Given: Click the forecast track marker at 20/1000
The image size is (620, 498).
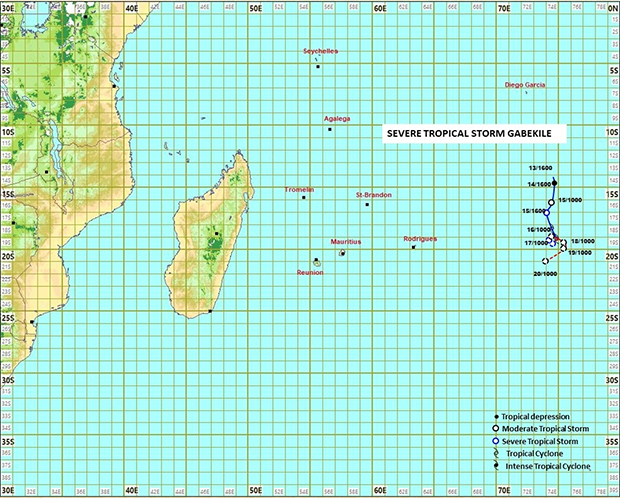Looking at the screenshot, I should [545, 262].
